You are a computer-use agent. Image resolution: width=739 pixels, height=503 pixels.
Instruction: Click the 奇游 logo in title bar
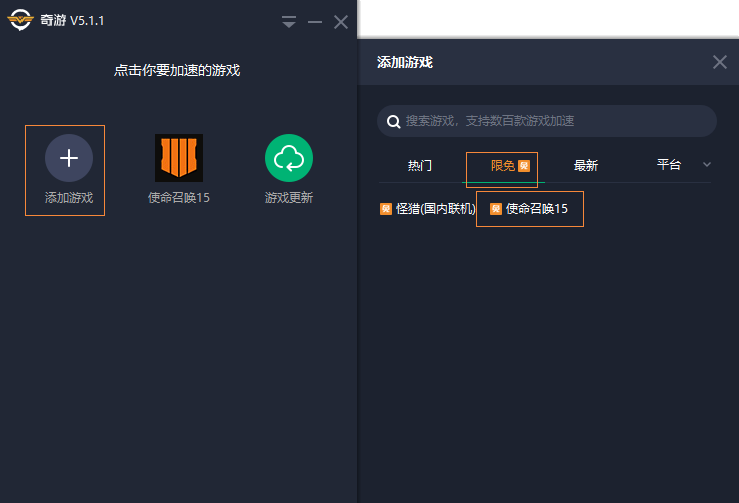(x=20, y=20)
